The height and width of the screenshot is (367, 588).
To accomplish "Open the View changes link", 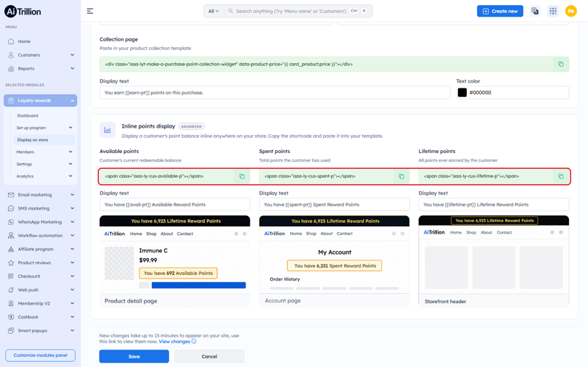I will pos(174,342).
